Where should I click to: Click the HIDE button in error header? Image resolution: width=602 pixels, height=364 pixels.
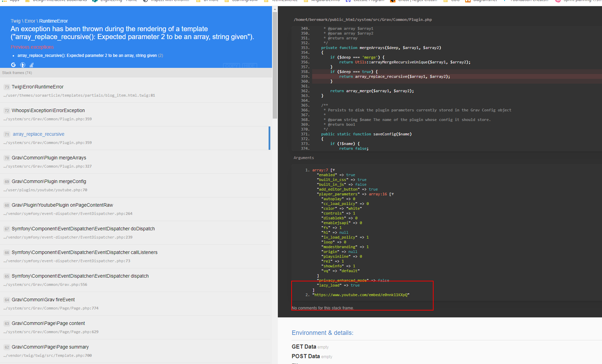point(249,65)
